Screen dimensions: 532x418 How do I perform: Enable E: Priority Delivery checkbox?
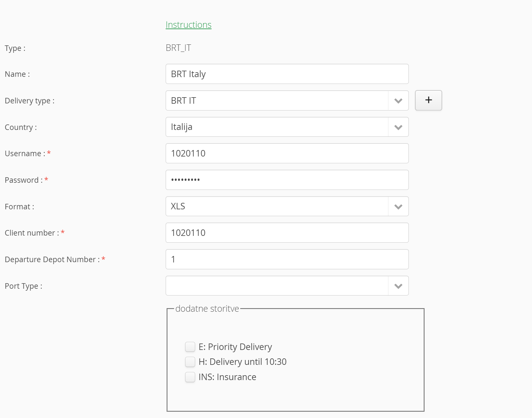[190, 347]
